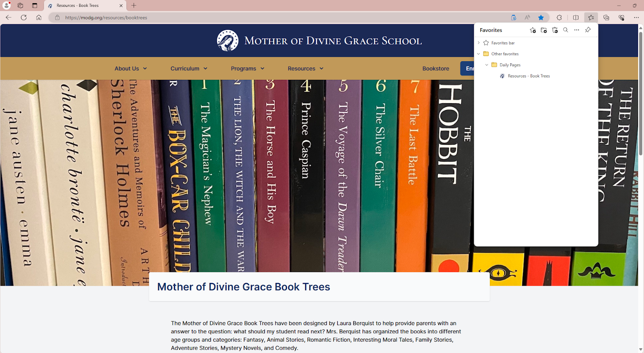This screenshot has width=644, height=353.
Task: Open the Workspaces icon
Action: (x=20, y=6)
